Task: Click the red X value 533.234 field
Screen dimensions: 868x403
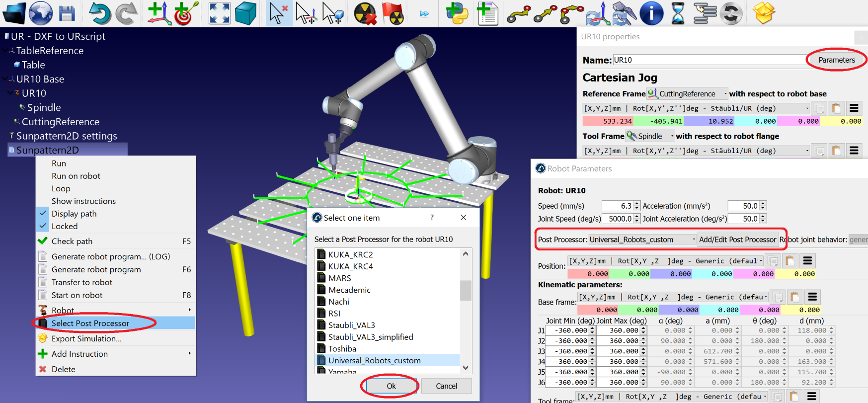Action: click(608, 121)
